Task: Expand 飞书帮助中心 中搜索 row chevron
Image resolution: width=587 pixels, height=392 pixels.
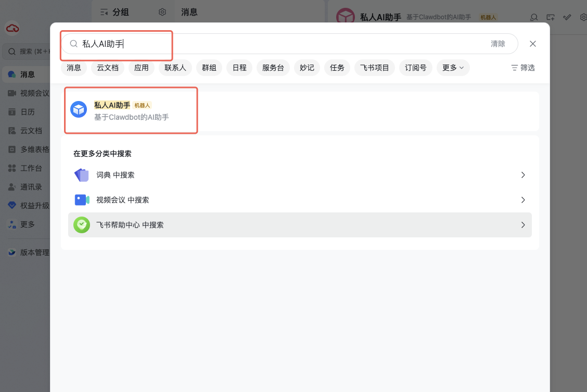Action: pyautogui.click(x=523, y=225)
